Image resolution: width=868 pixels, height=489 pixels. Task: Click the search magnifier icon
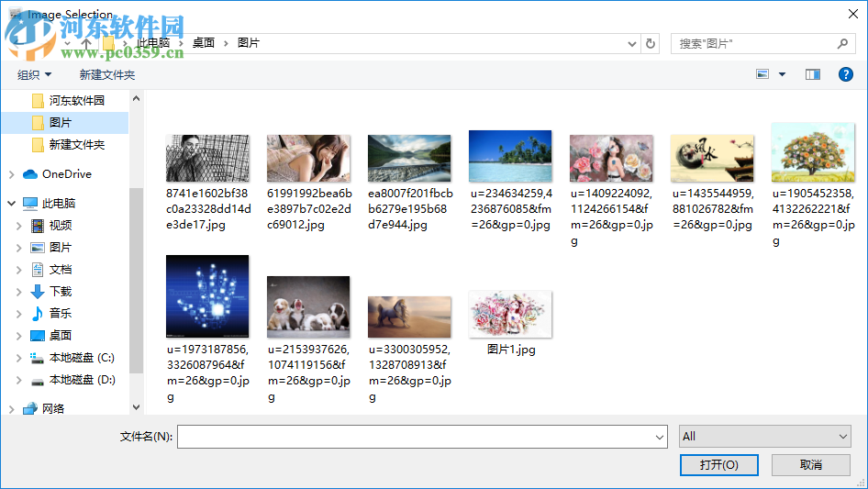(842, 43)
